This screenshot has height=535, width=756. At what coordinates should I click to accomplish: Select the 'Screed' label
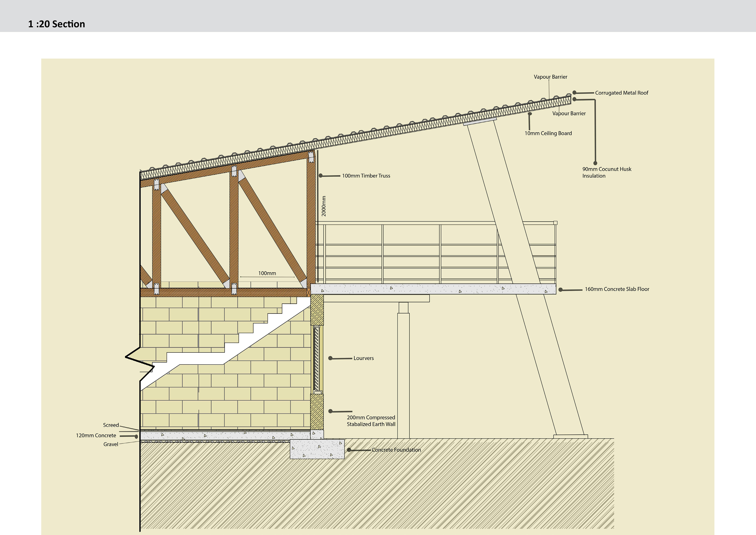(x=111, y=425)
